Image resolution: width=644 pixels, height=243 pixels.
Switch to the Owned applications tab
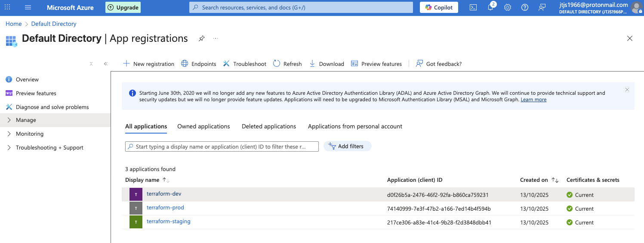(203, 126)
